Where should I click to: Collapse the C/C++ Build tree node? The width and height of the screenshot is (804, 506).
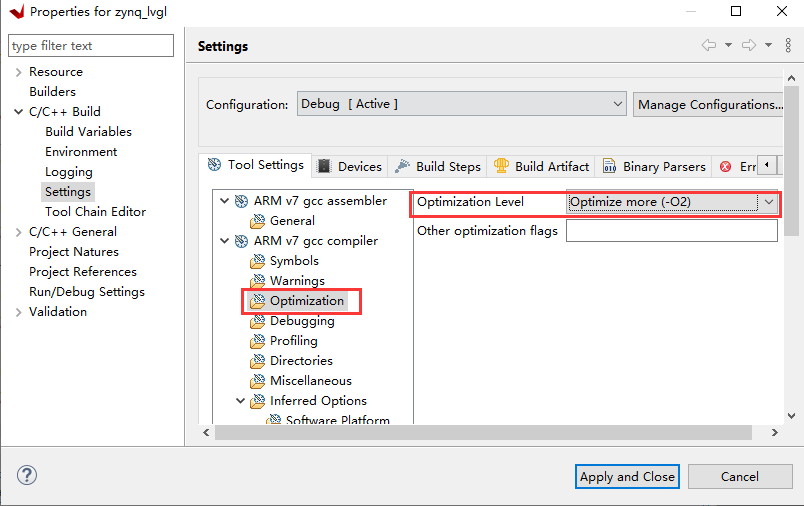(19, 112)
